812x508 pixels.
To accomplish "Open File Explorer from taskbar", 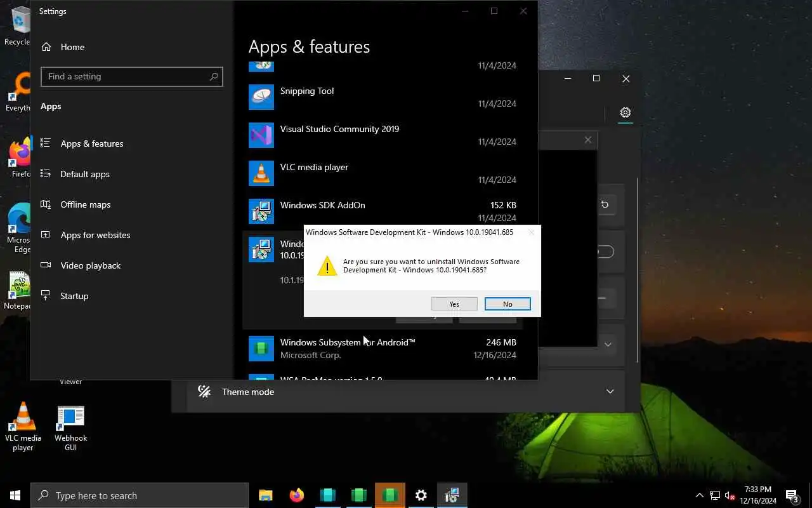I will [x=266, y=495].
